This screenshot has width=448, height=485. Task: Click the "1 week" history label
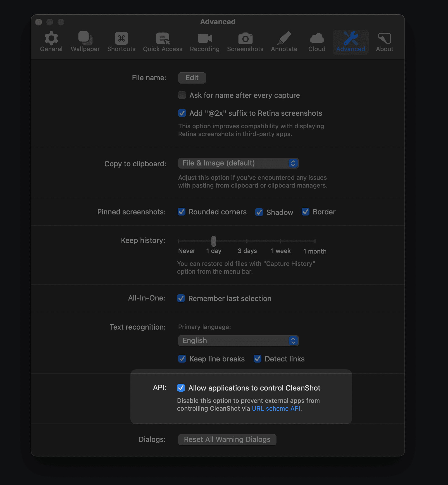click(281, 251)
